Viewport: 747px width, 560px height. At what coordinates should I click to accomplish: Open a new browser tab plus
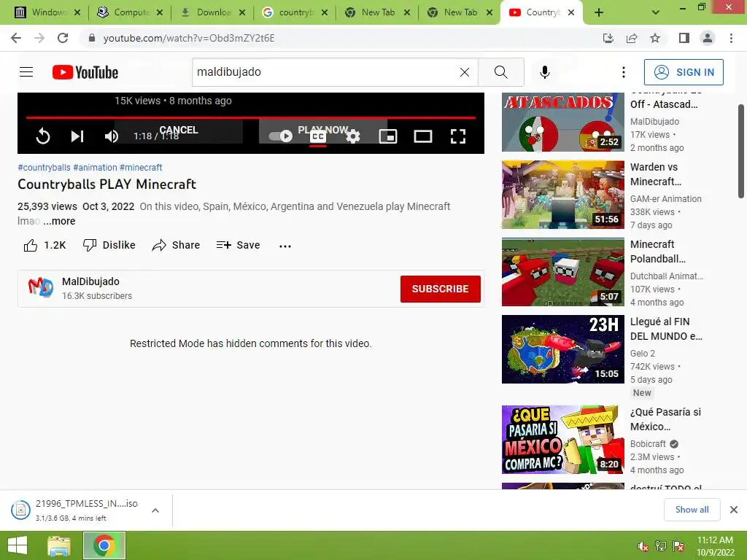pos(599,12)
